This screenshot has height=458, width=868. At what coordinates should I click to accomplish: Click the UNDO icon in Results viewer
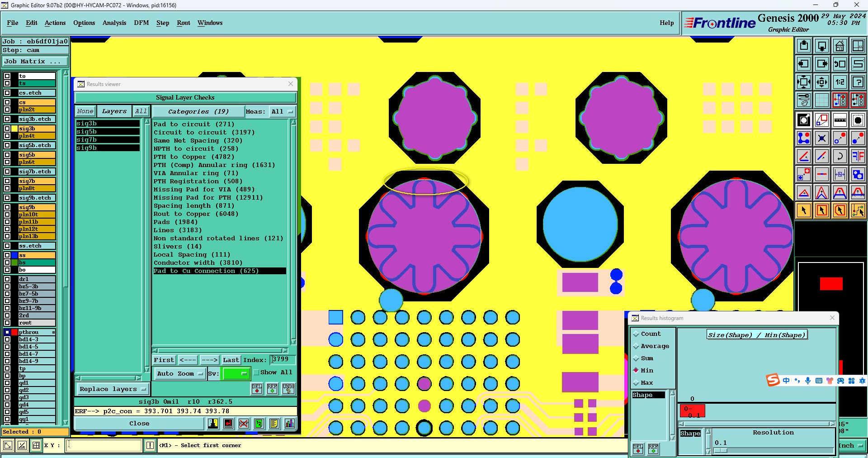point(288,388)
